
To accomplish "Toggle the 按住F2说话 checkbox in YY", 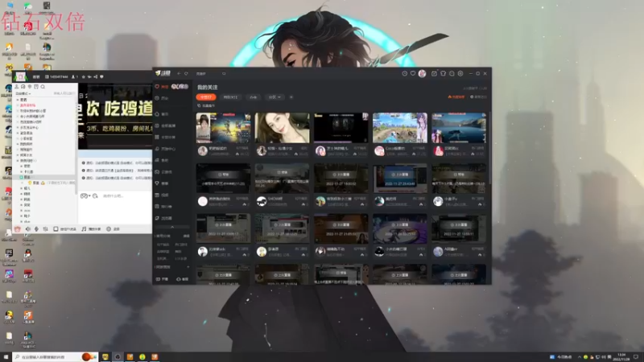I will 56,229.
